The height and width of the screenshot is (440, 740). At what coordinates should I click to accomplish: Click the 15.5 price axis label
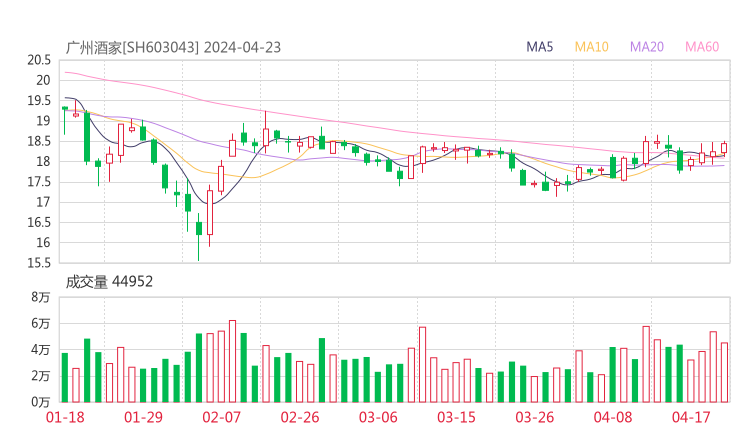pos(39,263)
